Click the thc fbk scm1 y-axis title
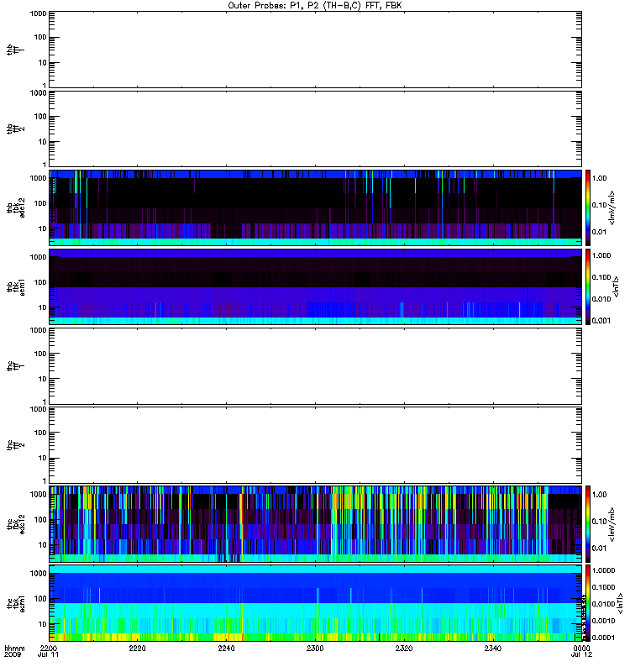Screen dimensions: 630x672 (16, 603)
